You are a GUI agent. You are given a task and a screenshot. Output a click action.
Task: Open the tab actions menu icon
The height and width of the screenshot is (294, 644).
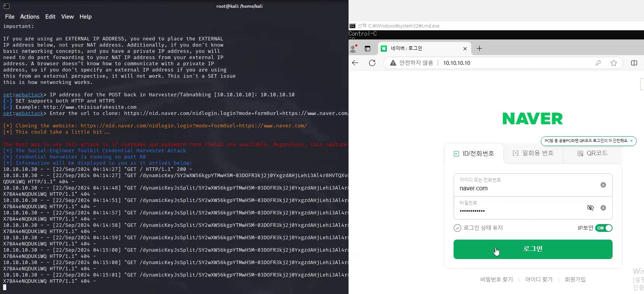tap(368, 49)
